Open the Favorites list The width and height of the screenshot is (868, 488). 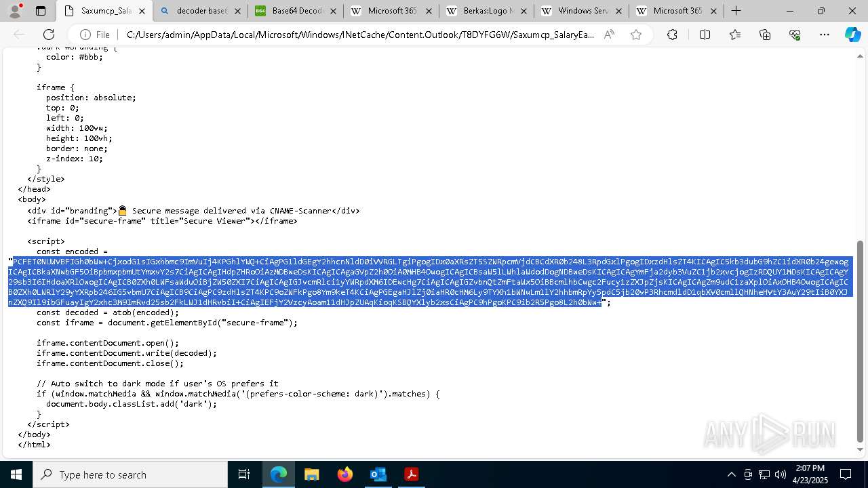tap(735, 35)
